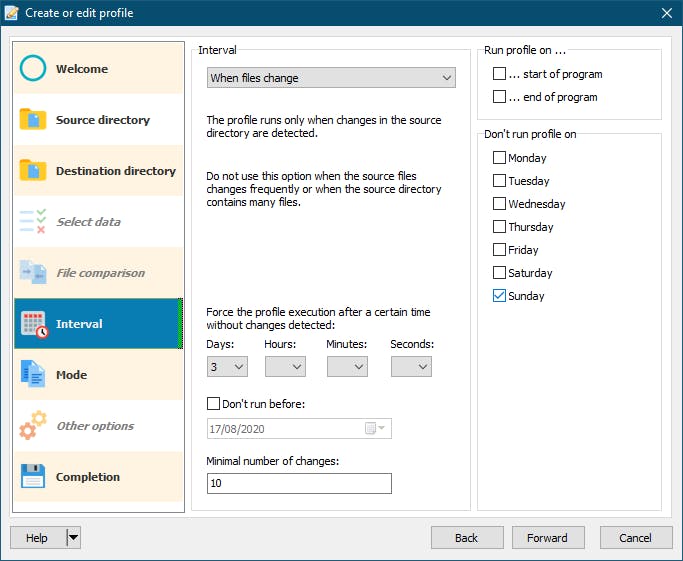The image size is (683, 561).
Task: Switch to the Interval step tab
Action: click(x=80, y=324)
